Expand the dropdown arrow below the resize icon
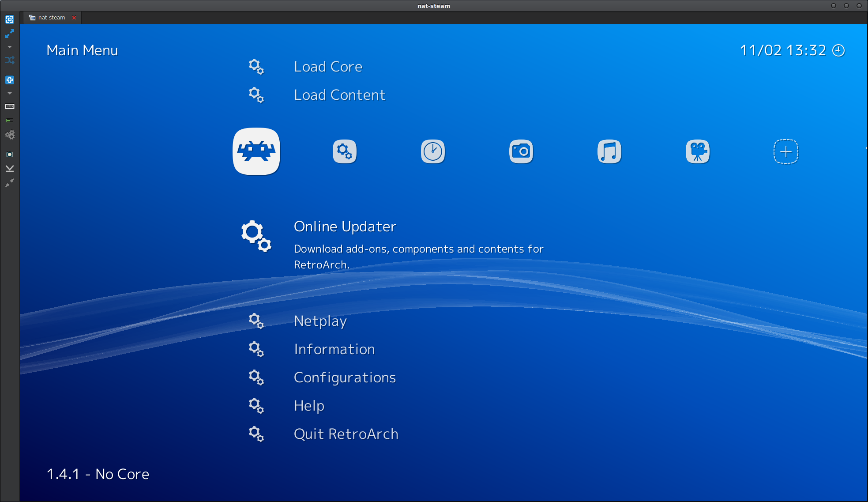Viewport: 868px width, 502px height. click(10, 46)
